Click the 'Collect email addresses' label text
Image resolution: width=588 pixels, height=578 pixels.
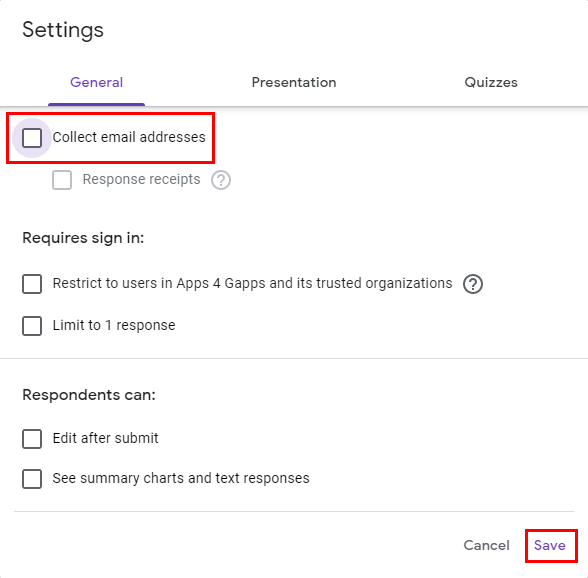pyautogui.click(x=129, y=137)
